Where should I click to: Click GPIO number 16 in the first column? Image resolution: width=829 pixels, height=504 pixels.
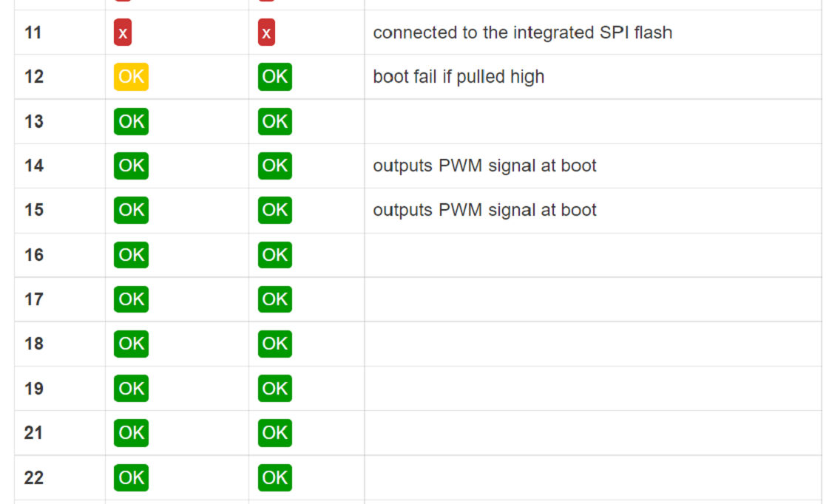click(34, 255)
